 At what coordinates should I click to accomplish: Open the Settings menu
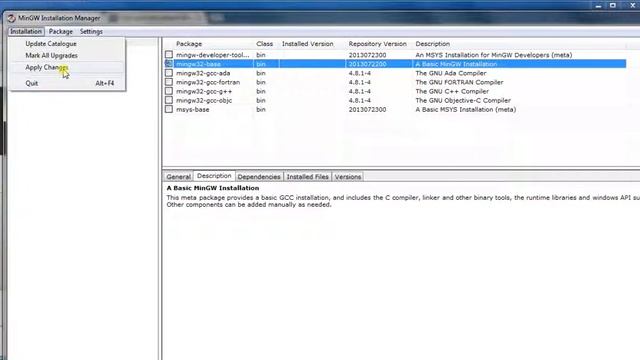91,31
